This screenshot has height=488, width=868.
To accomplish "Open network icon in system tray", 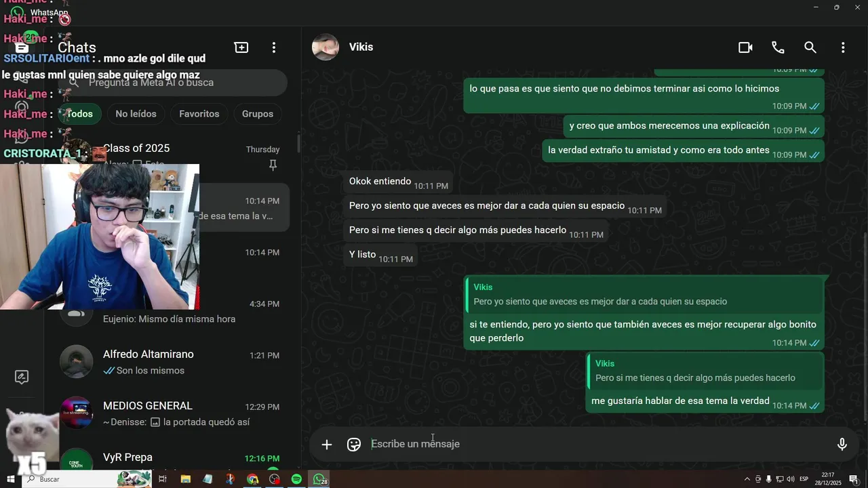I will coord(780,479).
